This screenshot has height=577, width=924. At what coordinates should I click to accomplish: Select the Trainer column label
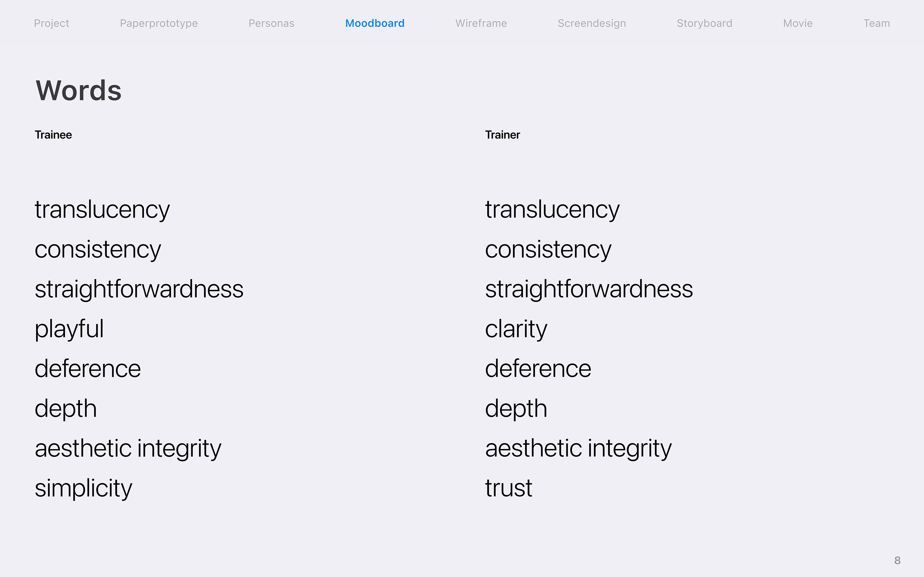point(502,135)
